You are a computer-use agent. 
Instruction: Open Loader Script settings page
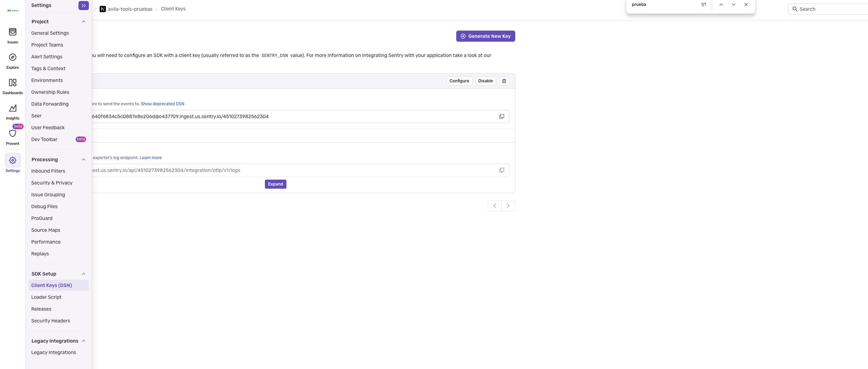coord(46,297)
